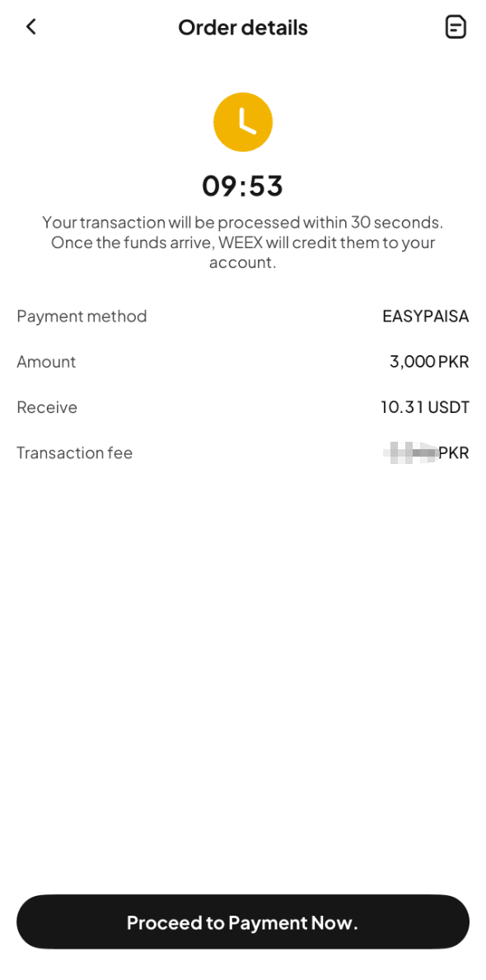
Task: Tap the 3,000 PKR amount value
Action: [429, 362]
